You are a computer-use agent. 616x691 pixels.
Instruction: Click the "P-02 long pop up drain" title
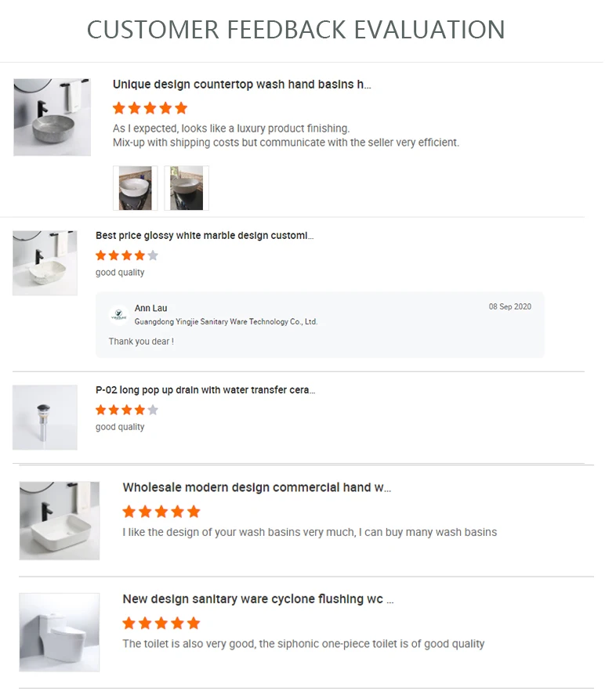(x=205, y=390)
